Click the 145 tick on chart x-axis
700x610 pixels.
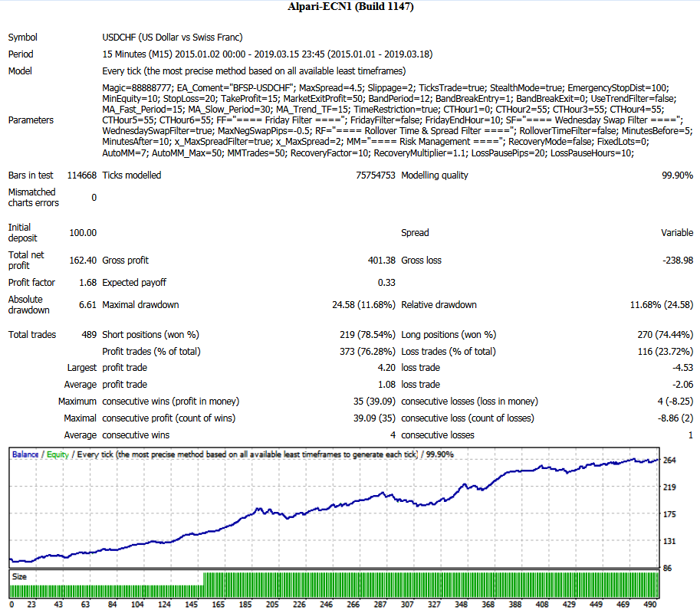191,605
